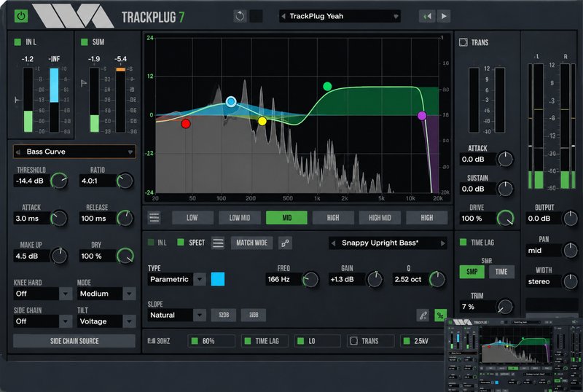The height and width of the screenshot is (392, 583).
Task: Select the yellow EQ band node
Action: tap(262, 121)
